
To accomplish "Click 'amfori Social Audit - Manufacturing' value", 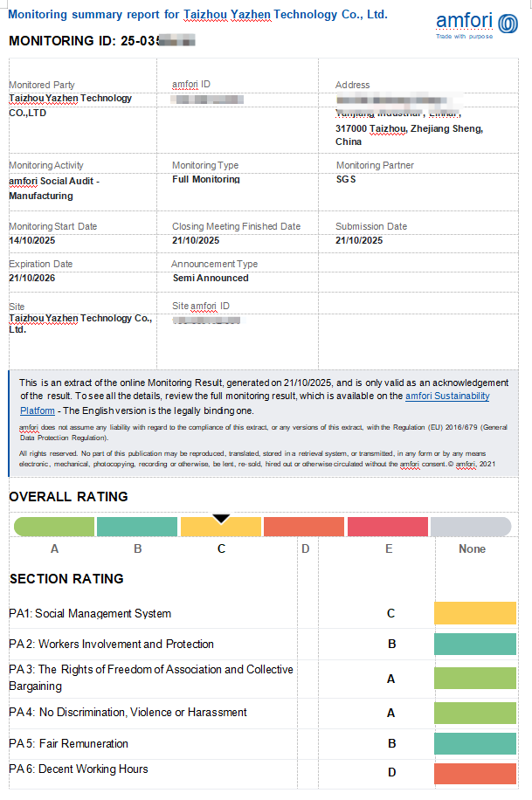I will tap(54, 189).
